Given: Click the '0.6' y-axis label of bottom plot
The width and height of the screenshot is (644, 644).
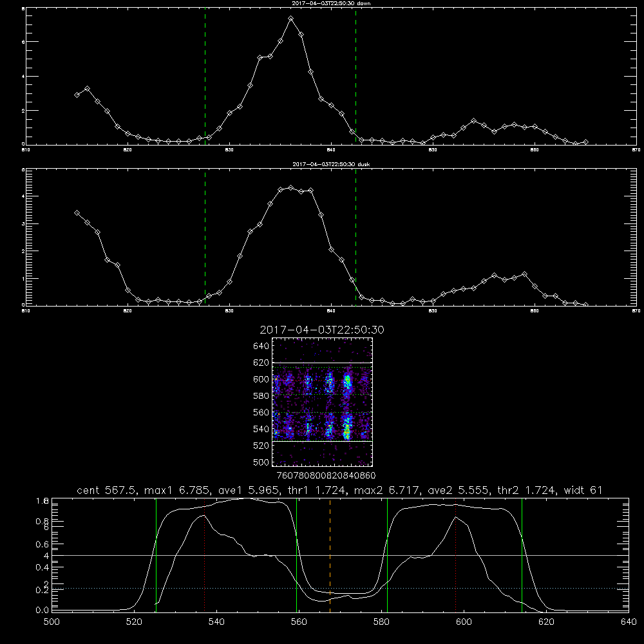Looking at the screenshot, I should (43, 544).
